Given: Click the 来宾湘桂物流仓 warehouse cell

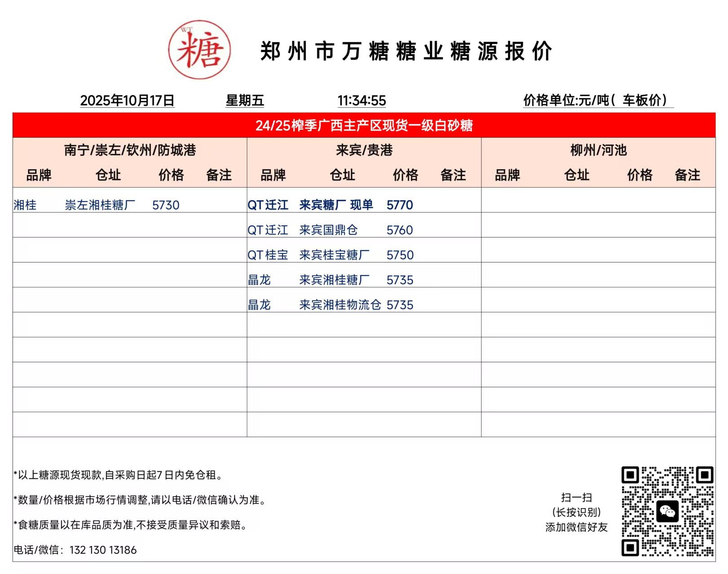Looking at the screenshot, I should [x=340, y=305].
